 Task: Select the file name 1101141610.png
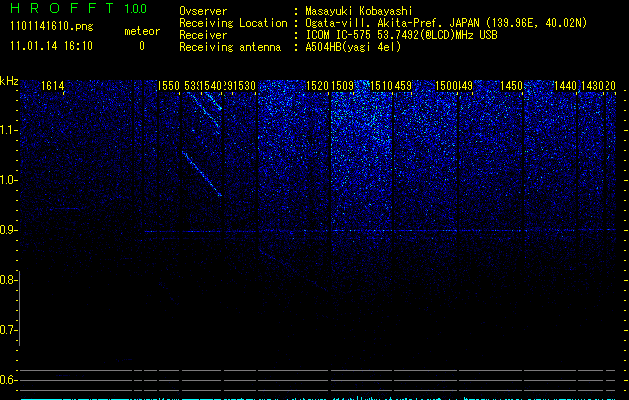click(x=52, y=27)
